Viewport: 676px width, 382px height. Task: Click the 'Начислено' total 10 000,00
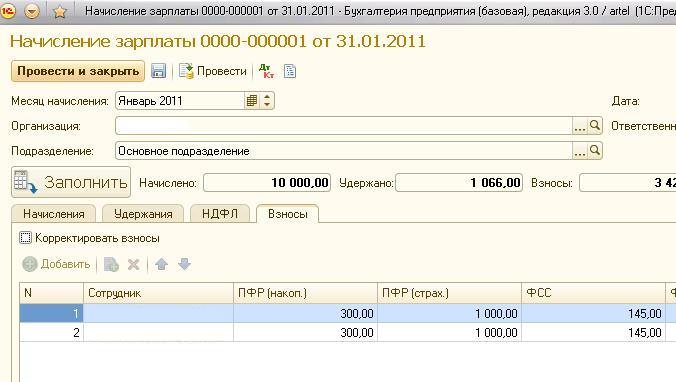point(267,183)
